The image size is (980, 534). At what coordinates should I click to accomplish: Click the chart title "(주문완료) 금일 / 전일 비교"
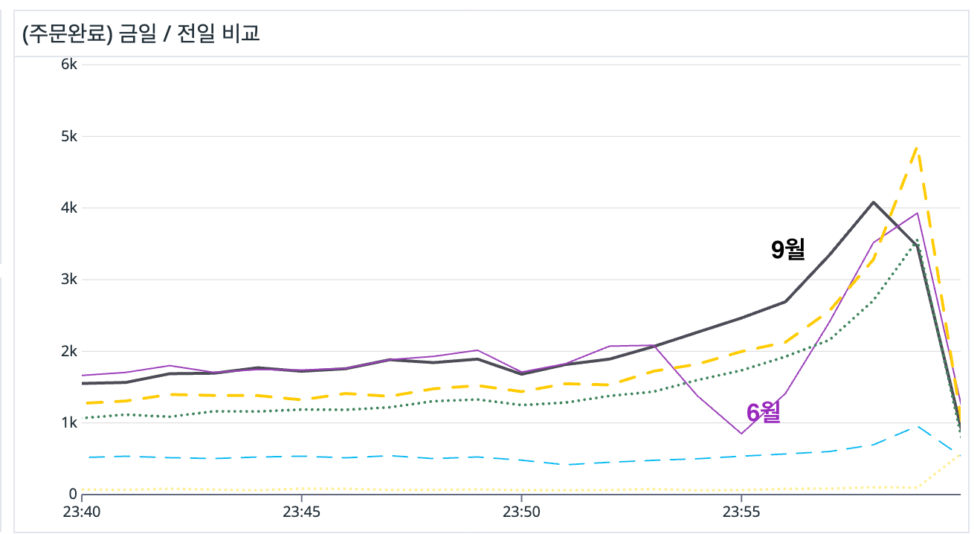tap(141, 34)
